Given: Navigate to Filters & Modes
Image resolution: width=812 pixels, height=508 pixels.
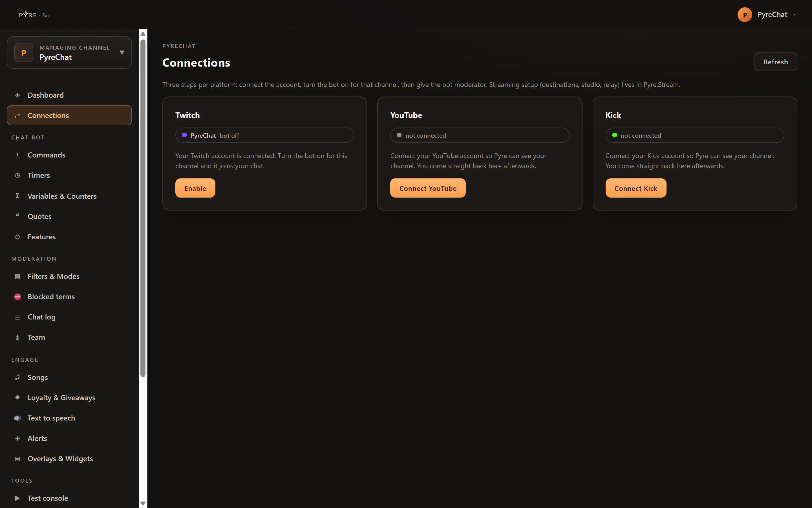Looking at the screenshot, I should point(69,276).
